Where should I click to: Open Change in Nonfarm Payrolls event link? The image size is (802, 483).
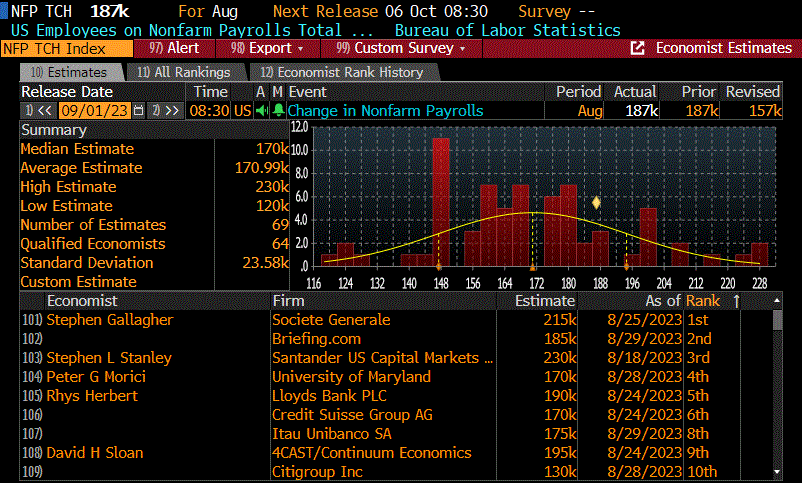[x=385, y=111]
